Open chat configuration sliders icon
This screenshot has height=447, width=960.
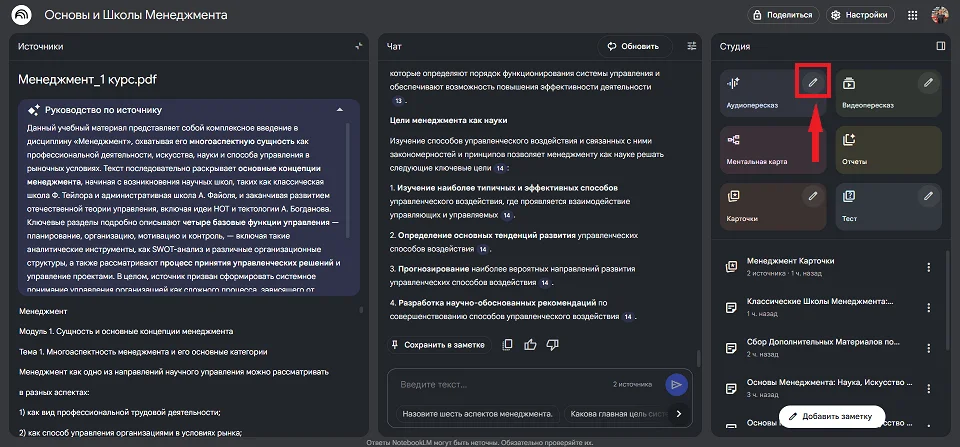pyautogui.click(x=692, y=46)
